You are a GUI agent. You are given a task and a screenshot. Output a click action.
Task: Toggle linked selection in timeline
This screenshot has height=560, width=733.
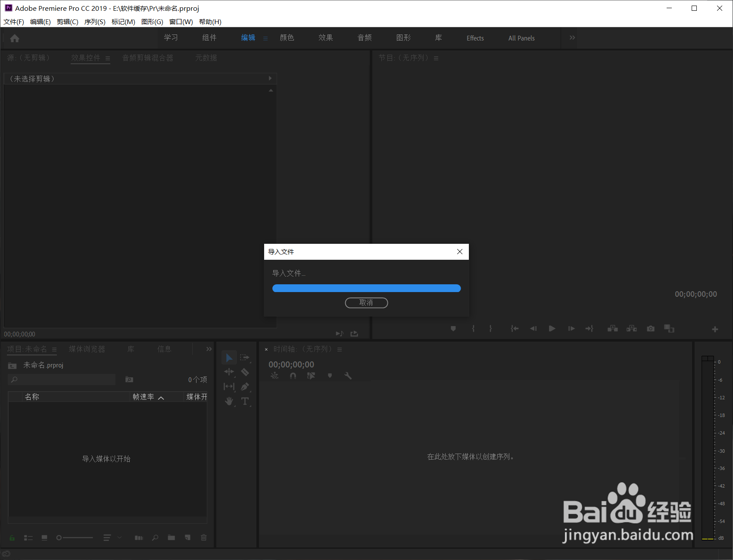(x=311, y=376)
